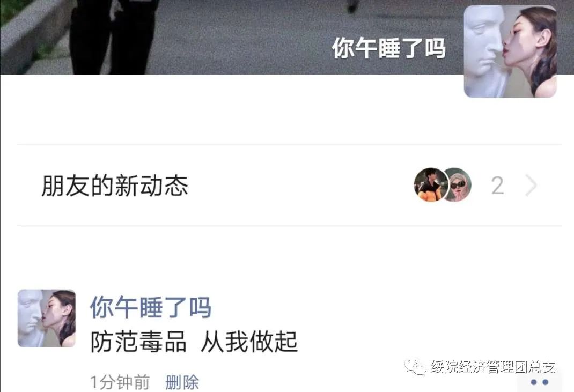Screen dimensions: 574x392
Task: Tap the friend avatar with orange jacket
Action: (x=430, y=185)
